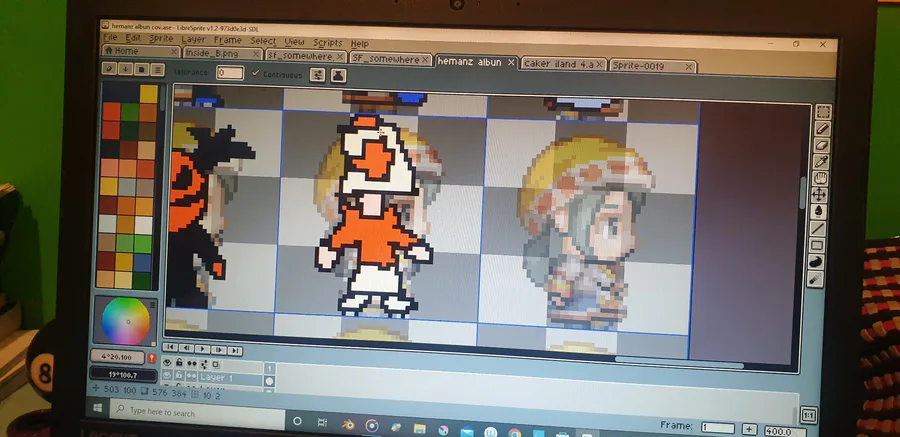Click frame 1 header in timeline

point(270,369)
